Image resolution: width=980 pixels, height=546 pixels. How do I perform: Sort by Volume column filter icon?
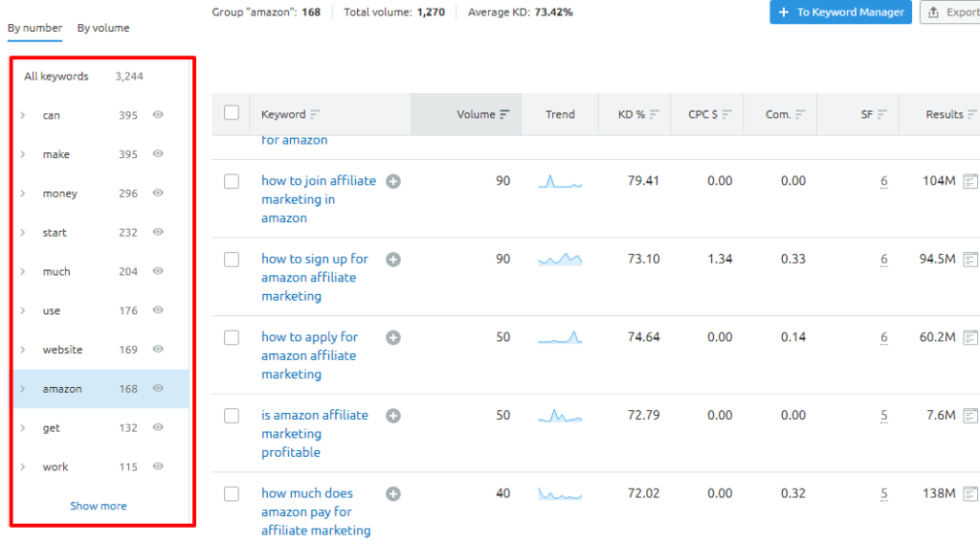504,115
